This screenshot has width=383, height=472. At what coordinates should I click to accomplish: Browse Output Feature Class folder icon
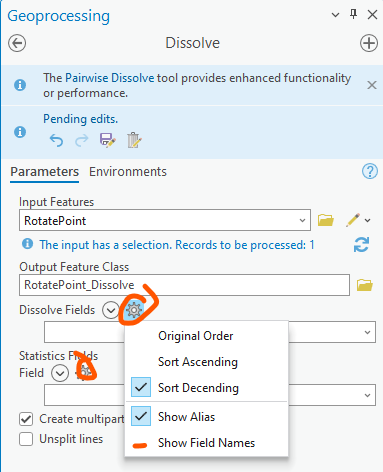[365, 285]
